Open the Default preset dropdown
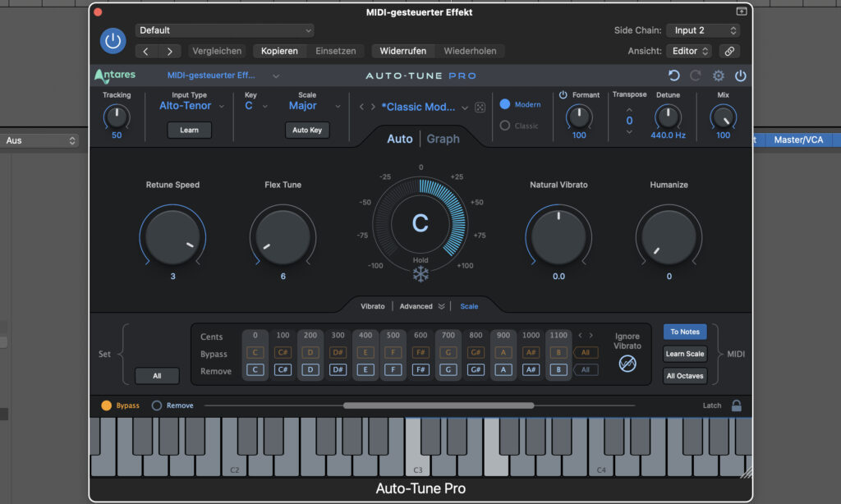Viewport: 841px width, 504px height. click(x=225, y=30)
